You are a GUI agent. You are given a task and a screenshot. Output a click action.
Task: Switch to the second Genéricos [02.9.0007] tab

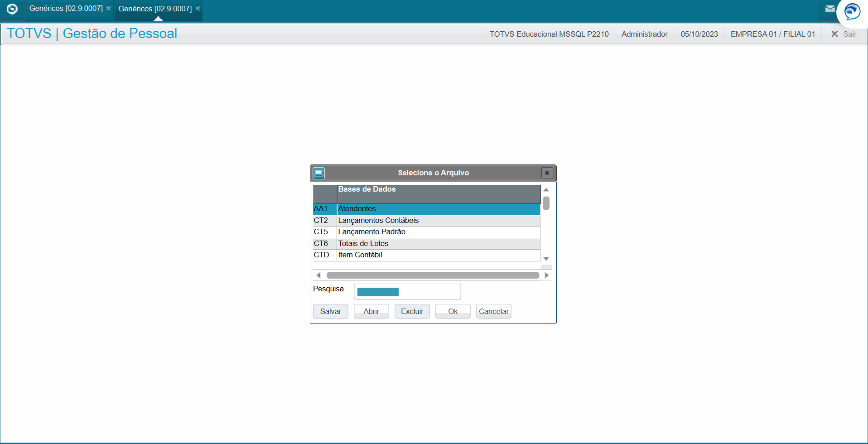click(x=155, y=9)
